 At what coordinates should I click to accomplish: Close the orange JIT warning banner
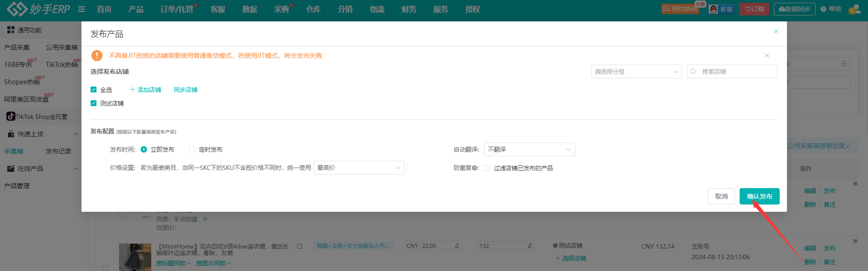767,56
